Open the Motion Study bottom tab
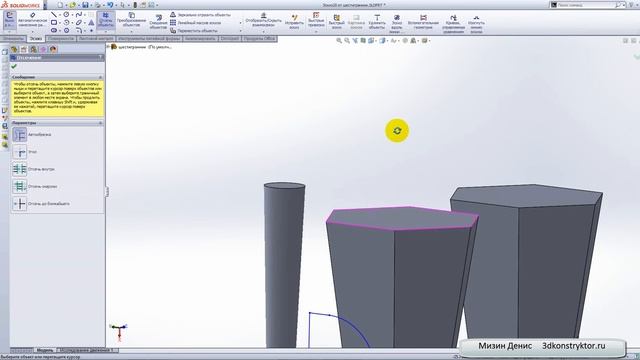The height and width of the screenshot is (360, 640). 87,350
